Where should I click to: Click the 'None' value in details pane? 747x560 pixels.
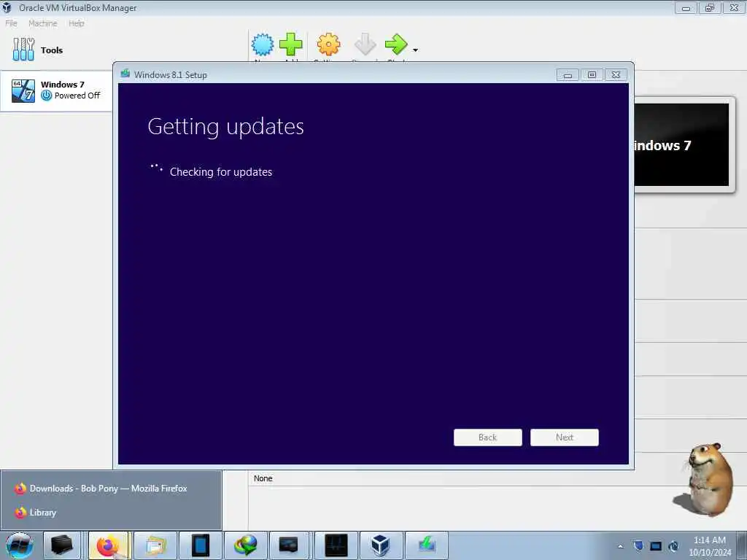coord(263,478)
